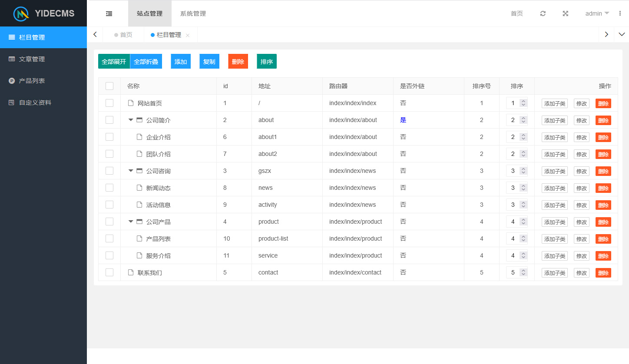Collapse the 公司产品 tree node
Image resolution: width=629 pixels, height=364 pixels.
pyautogui.click(x=131, y=222)
